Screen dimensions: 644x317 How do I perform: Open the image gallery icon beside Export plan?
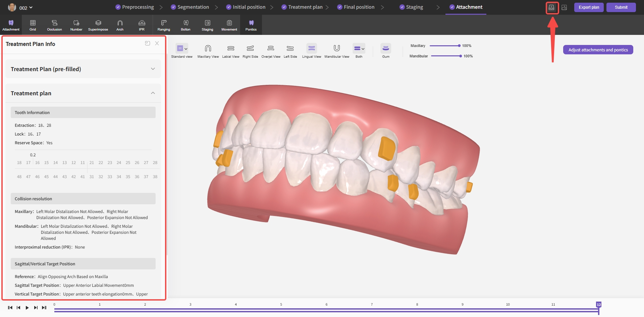(564, 7)
